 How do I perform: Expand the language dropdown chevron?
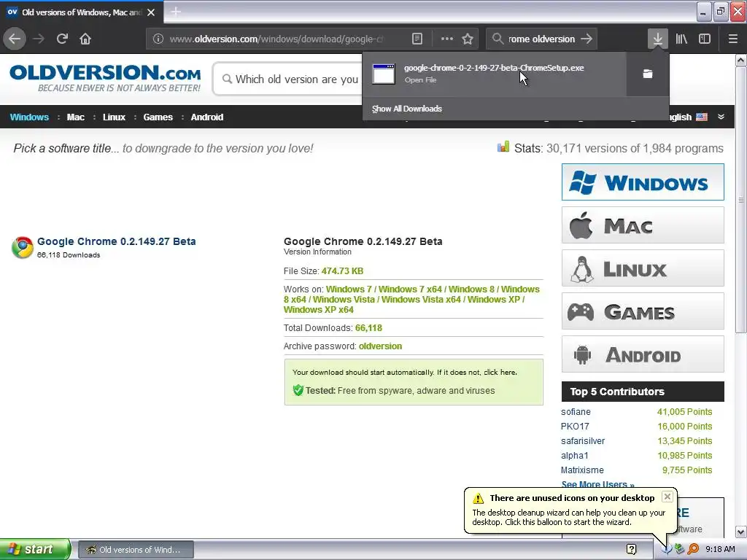click(x=721, y=117)
